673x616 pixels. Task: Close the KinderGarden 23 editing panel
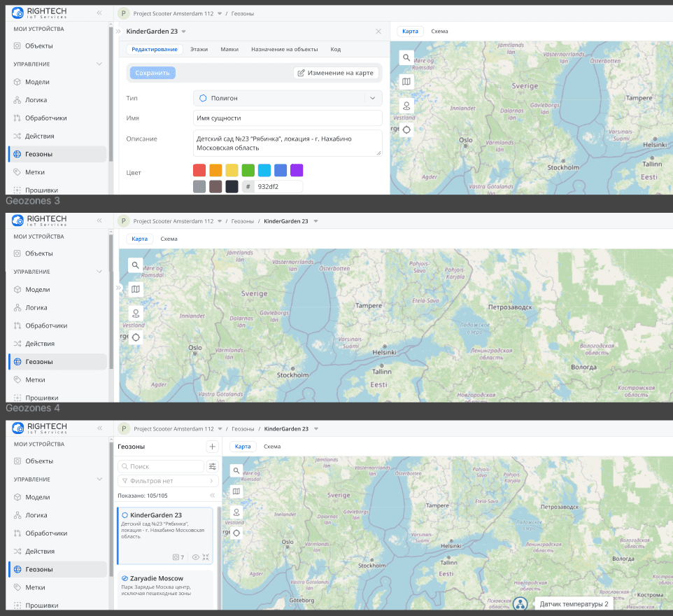378,31
